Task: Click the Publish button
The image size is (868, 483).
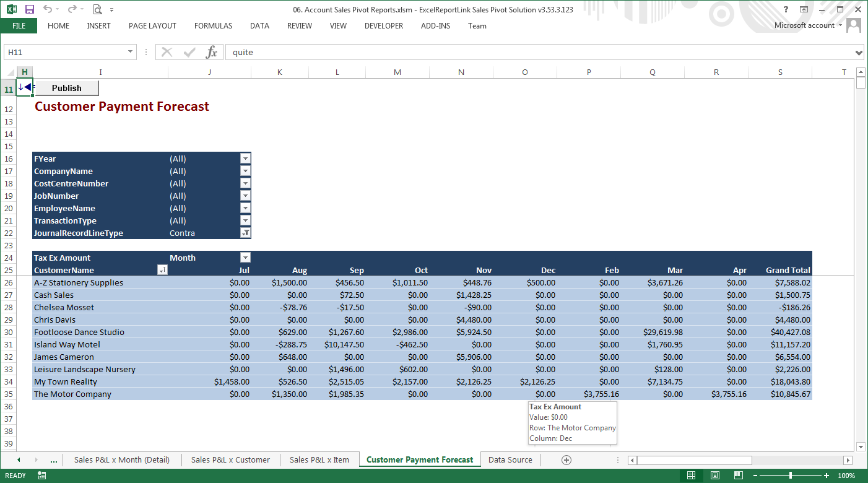Action: [66, 88]
